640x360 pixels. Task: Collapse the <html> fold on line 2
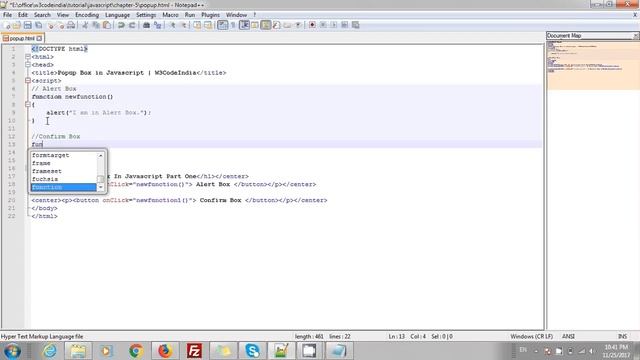pyautogui.click(x=28, y=57)
